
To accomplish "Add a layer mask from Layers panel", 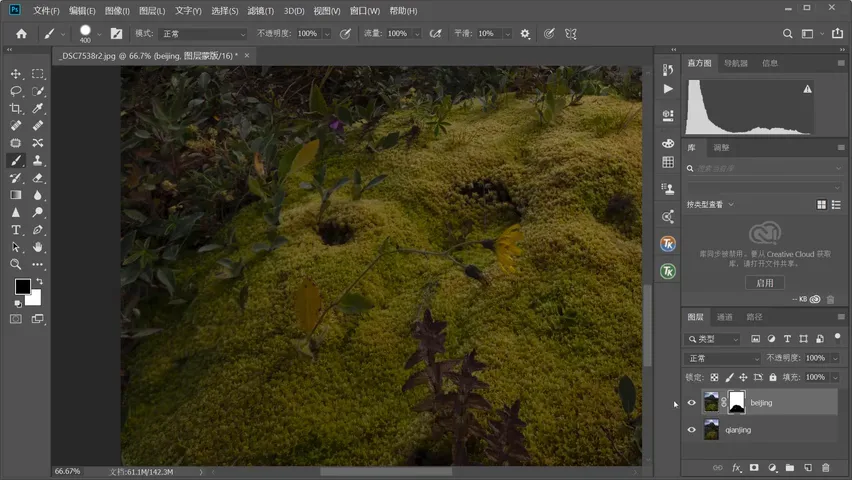I will (754, 467).
